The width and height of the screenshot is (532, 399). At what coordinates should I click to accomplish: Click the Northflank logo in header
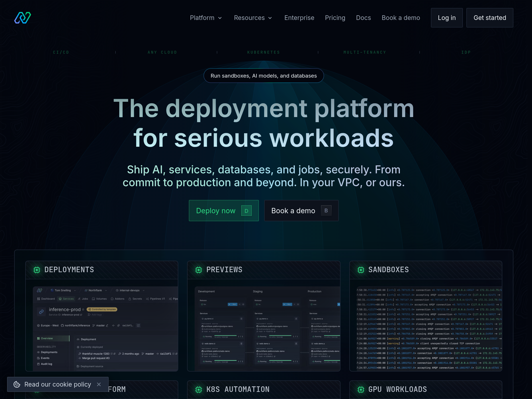[23, 18]
